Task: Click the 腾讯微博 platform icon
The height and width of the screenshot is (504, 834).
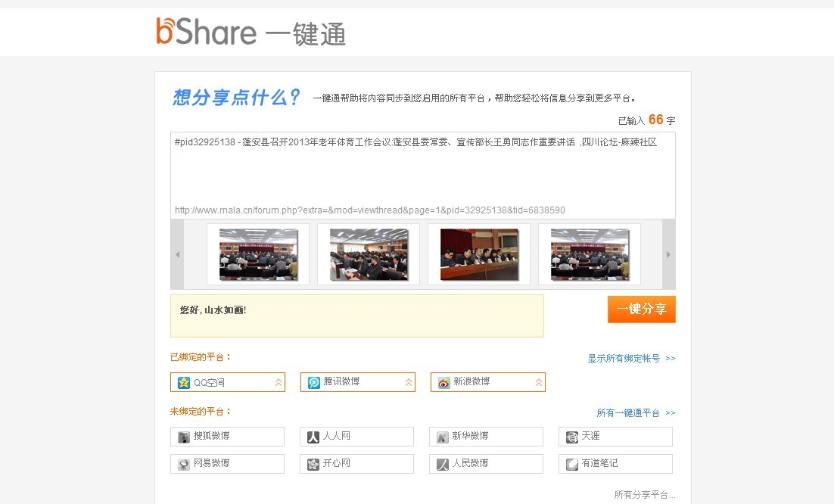Action: (x=314, y=382)
